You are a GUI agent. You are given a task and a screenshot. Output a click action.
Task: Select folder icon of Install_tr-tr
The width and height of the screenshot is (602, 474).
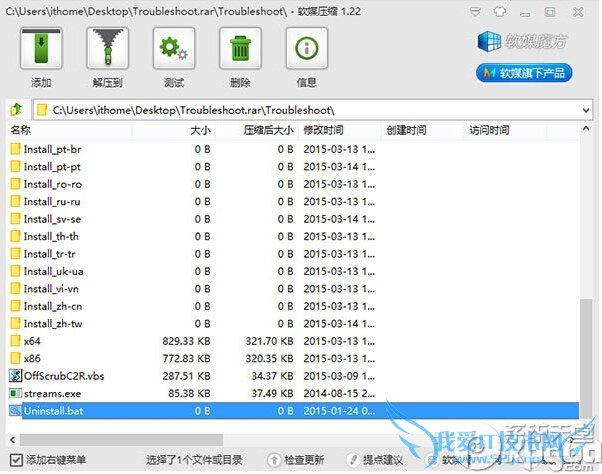point(15,254)
